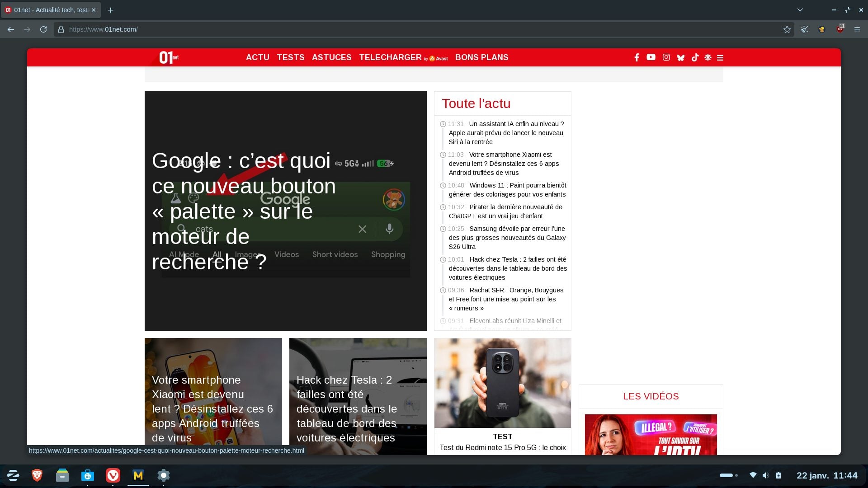
Task: Open the Windows 11 Paint coloriages article
Action: click(507, 190)
